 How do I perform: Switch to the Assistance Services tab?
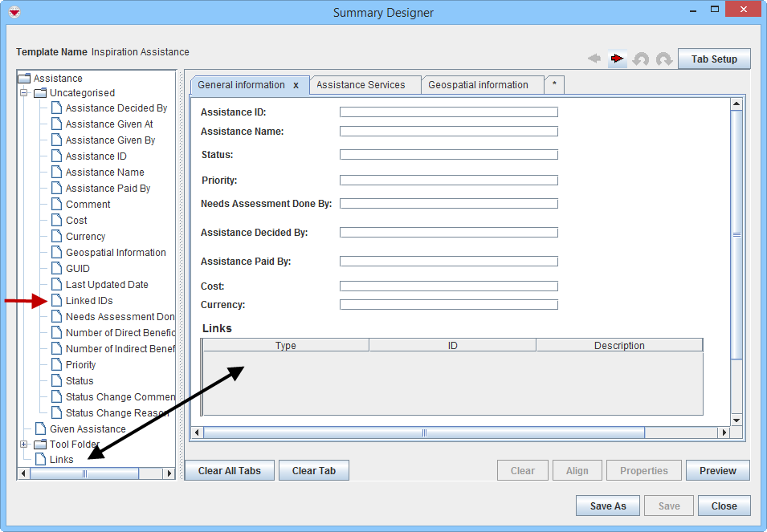pos(361,85)
